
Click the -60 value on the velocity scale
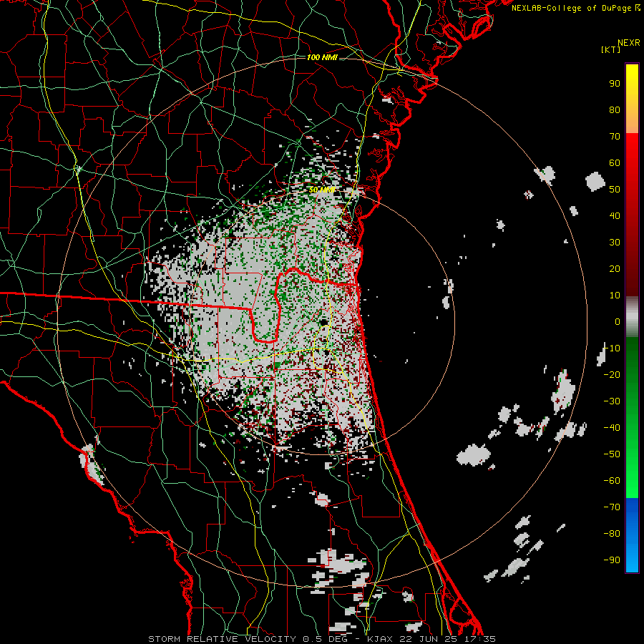612,481
